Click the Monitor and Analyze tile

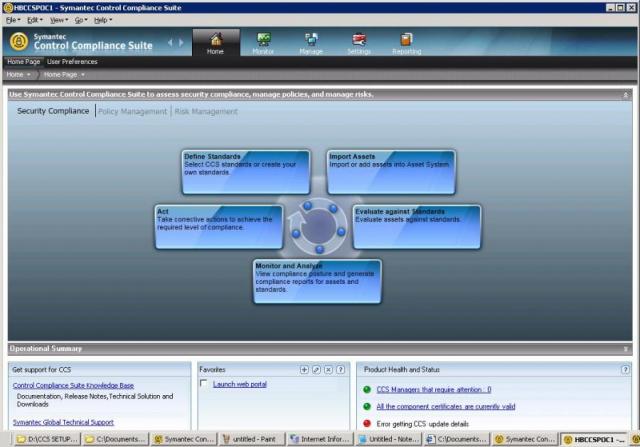[x=317, y=281]
